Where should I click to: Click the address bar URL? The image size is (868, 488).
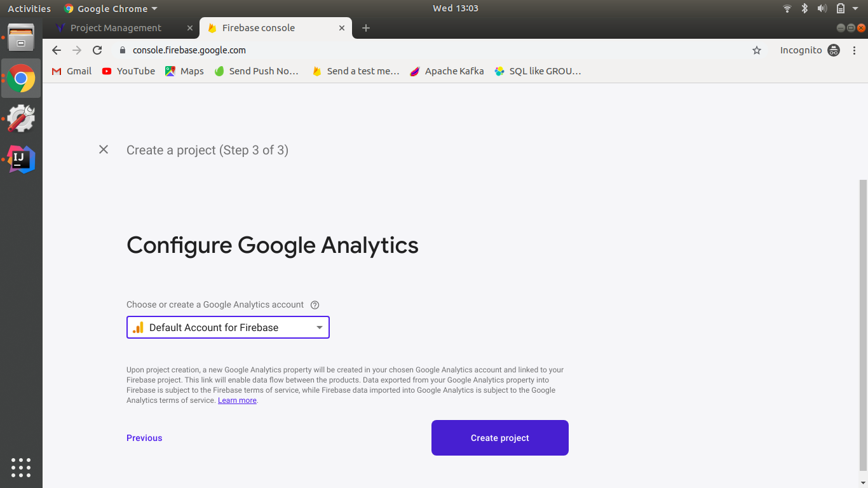(189, 50)
